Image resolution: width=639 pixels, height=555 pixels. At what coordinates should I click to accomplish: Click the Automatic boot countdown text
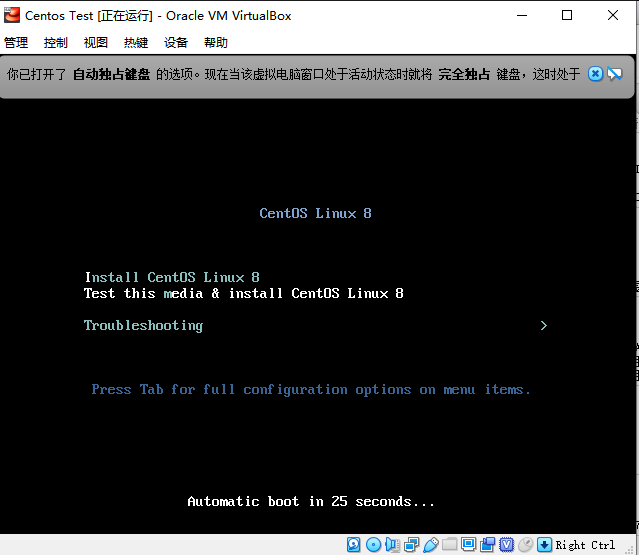point(311,502)
